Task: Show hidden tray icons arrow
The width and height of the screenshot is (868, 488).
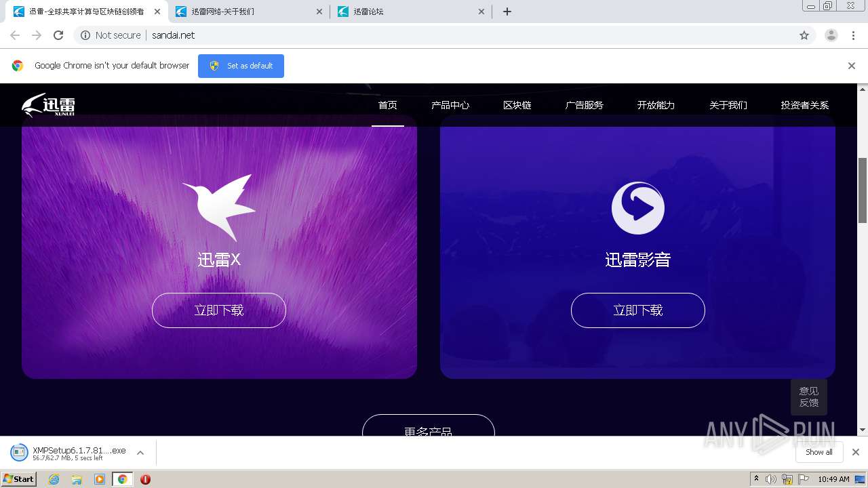Action: pyautogui.click(x=756, y=479)
